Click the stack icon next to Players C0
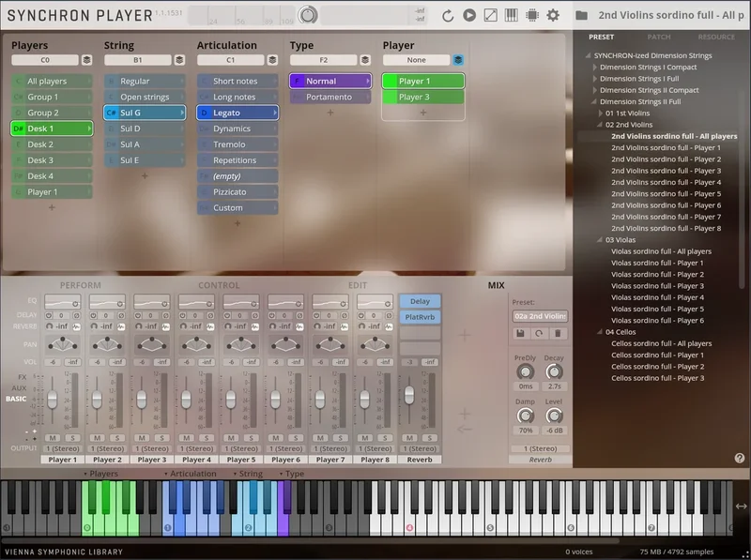The width and height of the screenshot is (751, 560). [x=86, y=60]
